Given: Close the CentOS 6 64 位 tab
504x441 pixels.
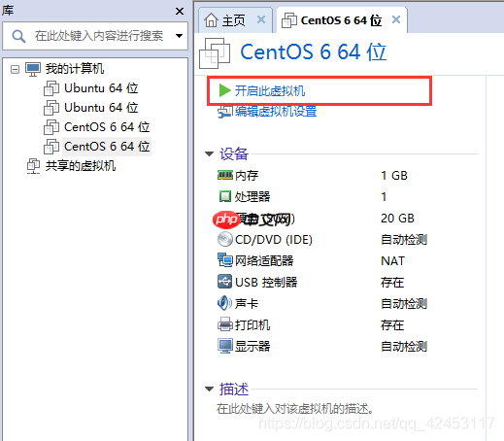Looking at the screenshot, I should (396, 19).
